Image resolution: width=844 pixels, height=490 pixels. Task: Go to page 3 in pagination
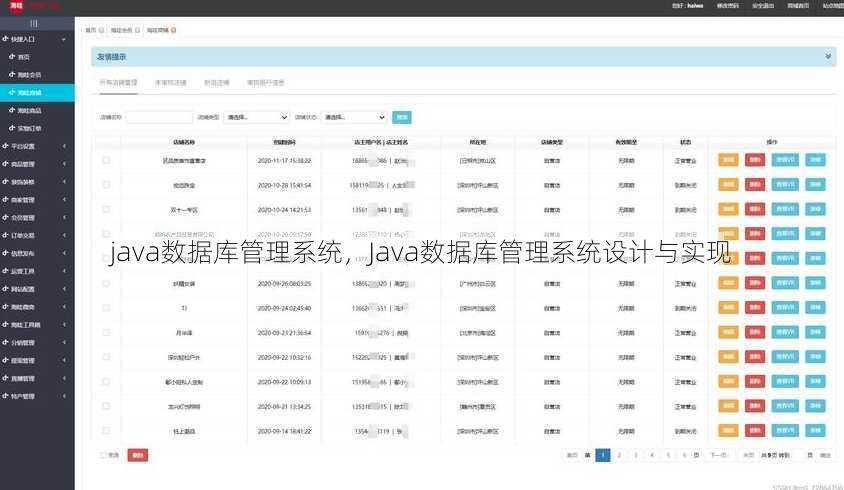click(636, 455)
